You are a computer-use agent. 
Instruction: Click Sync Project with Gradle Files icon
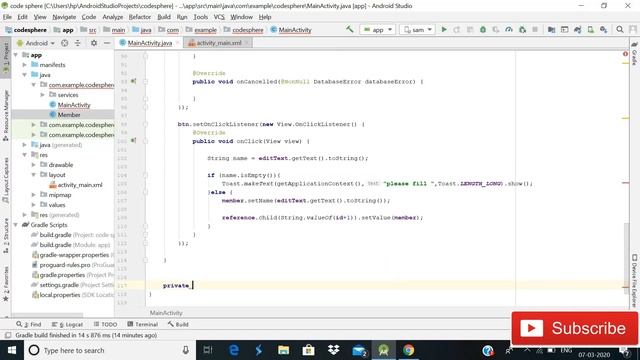pyautogui.click(x=577, y=29)
